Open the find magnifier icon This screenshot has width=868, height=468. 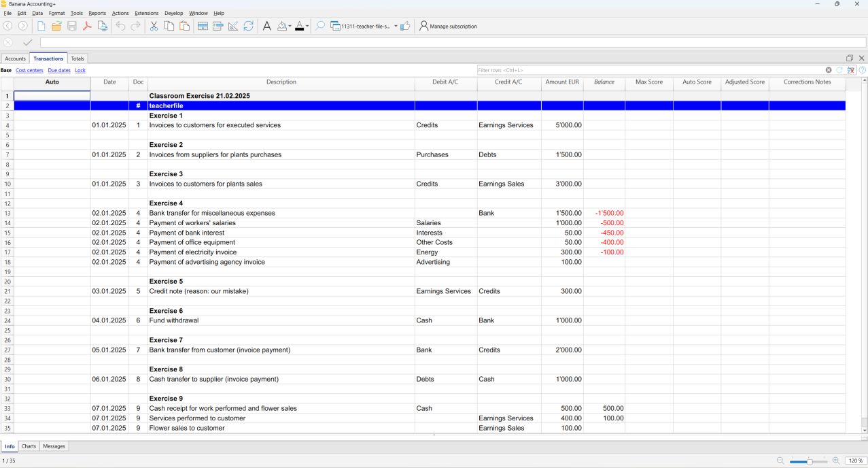click(x=319, y=26)
